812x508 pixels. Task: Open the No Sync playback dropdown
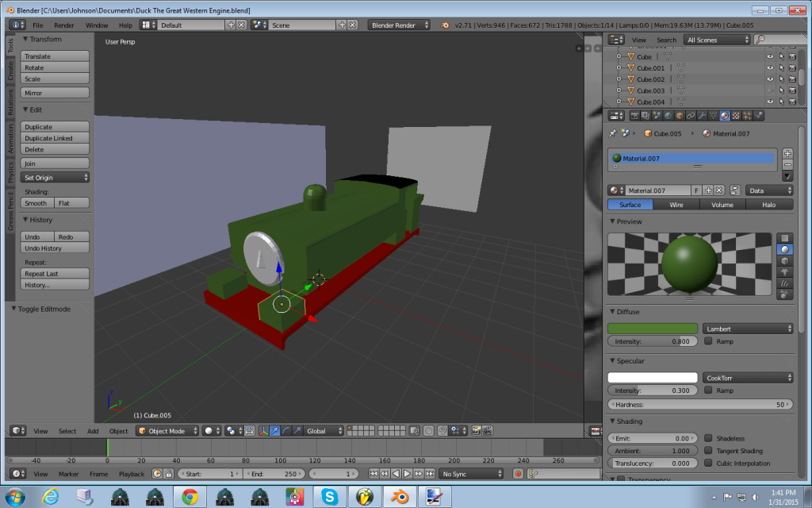[471, 474]
